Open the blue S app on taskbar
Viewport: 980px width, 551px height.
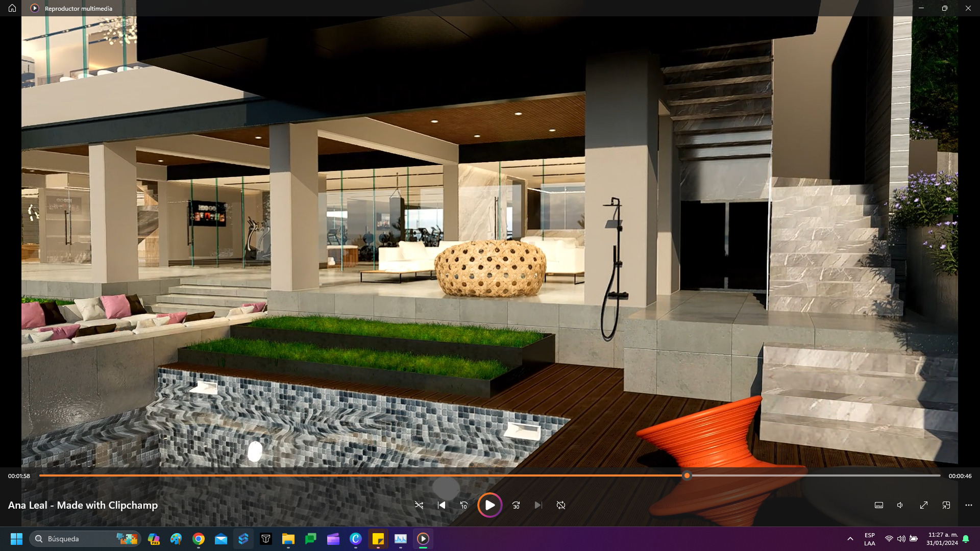243,539
